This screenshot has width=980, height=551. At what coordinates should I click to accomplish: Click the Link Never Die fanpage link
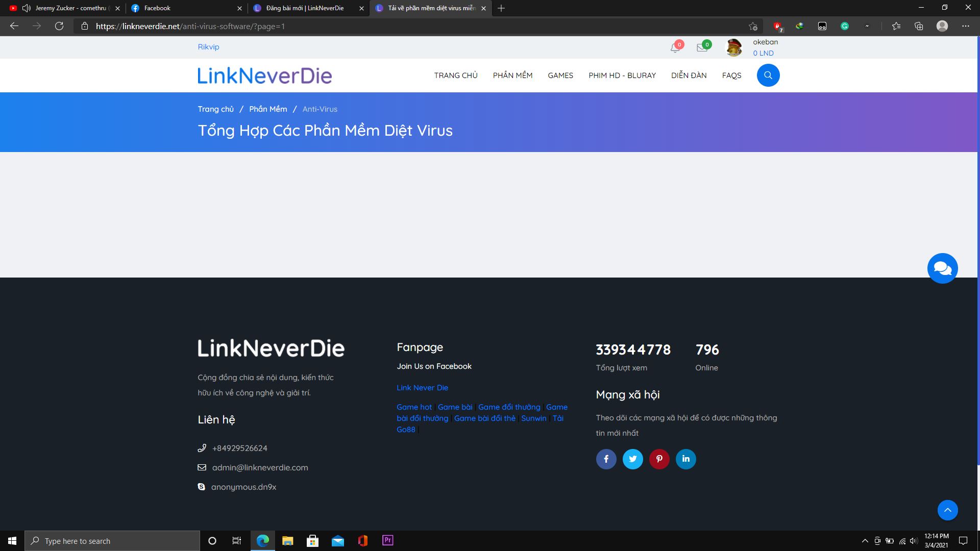[422, 387]
